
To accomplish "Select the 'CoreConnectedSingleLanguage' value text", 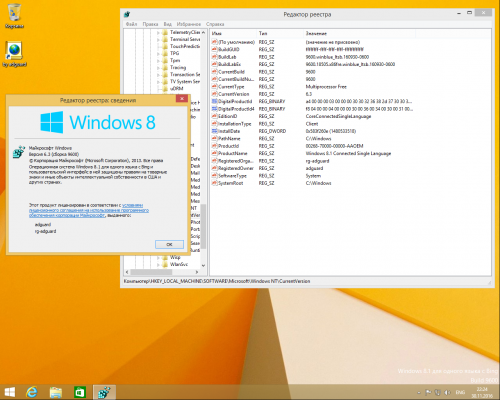I will click(338, 116).
